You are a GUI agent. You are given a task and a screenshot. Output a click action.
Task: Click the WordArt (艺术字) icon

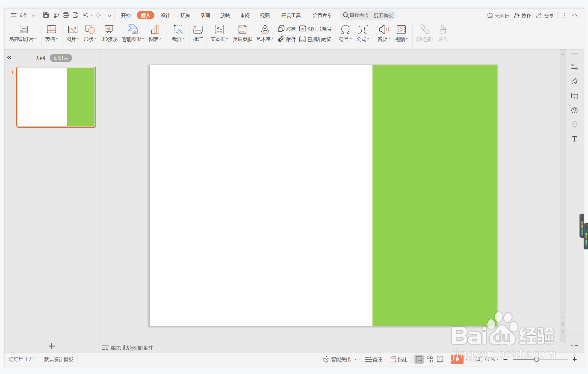pyautogui.click(x=265, y=29)
